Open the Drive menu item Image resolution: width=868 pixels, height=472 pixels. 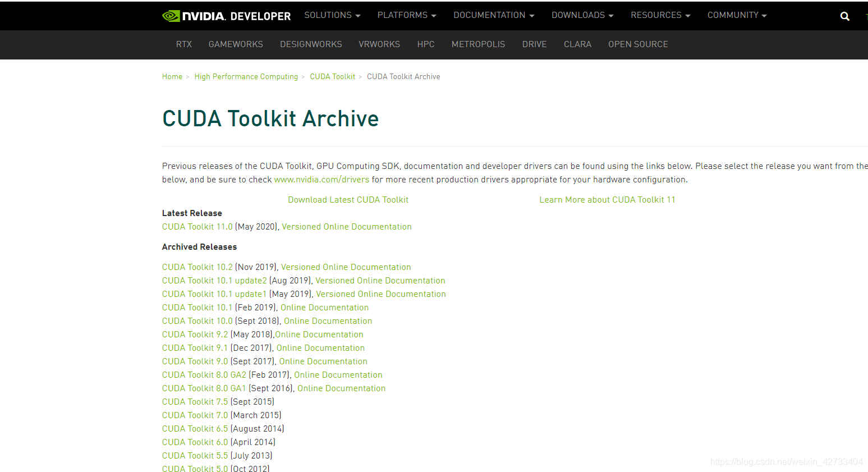[534, 44]
